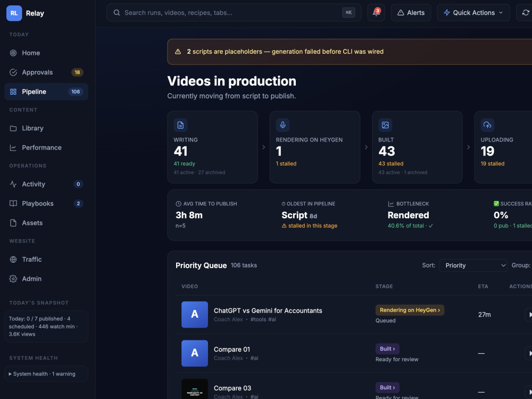Open the notifications bell
Image resolution: width=532 pixels, height=399 pixels.
376,13
